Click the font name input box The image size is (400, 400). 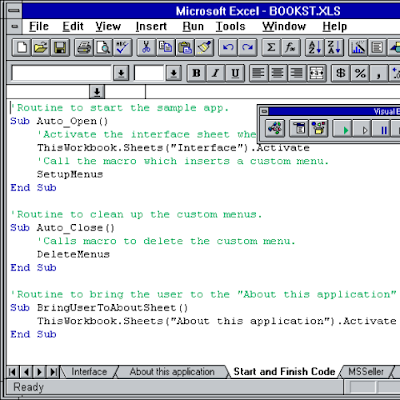[62, 73]
